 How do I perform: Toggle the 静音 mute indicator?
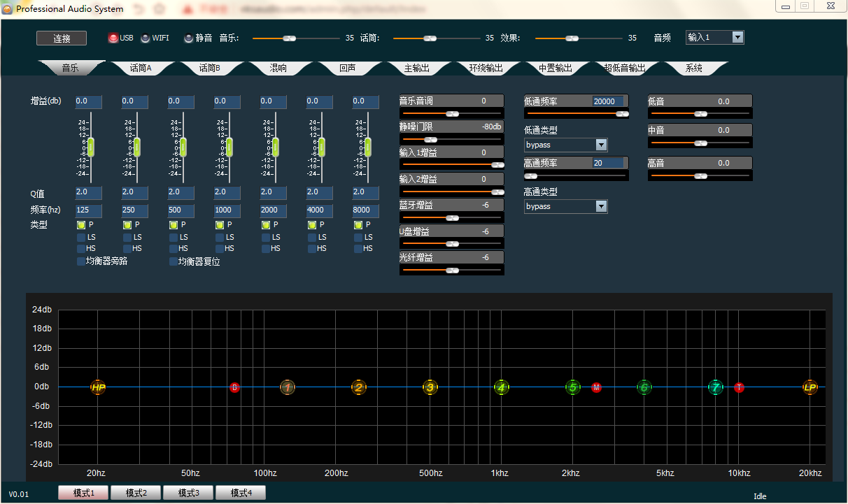188,38
